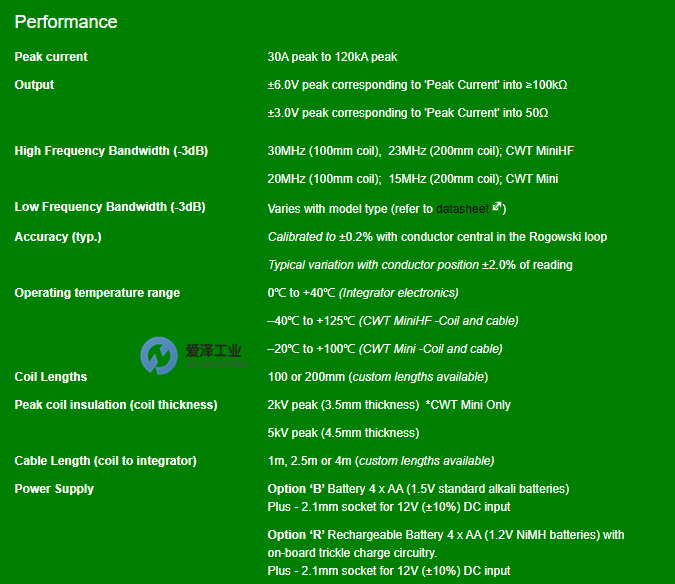675x584 pixels.
Task: Click the ±6.0V peak output line
Action: [x=418, y=85]
